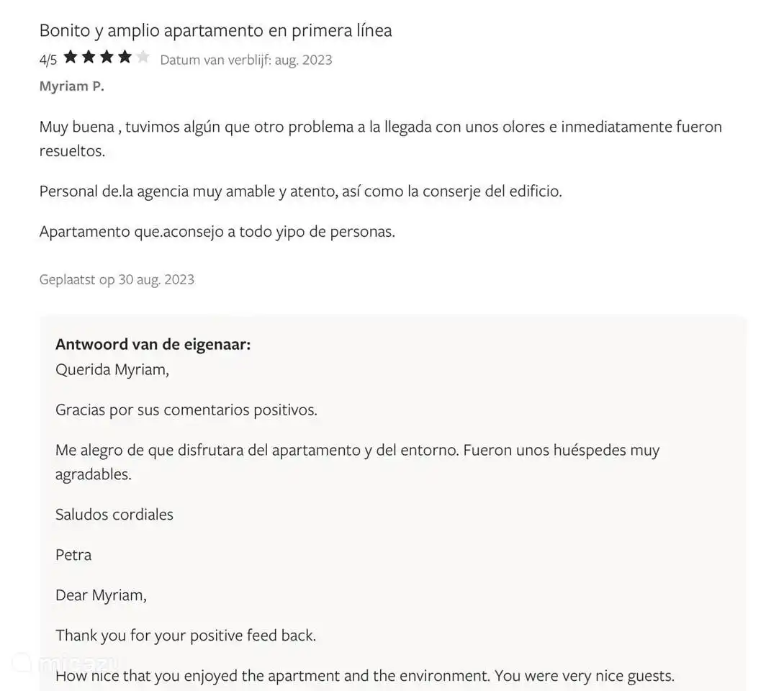Click the 'Antwoord van de eigenaar' heading
This screenshot has height=691, width=784.
click(153, 344)
